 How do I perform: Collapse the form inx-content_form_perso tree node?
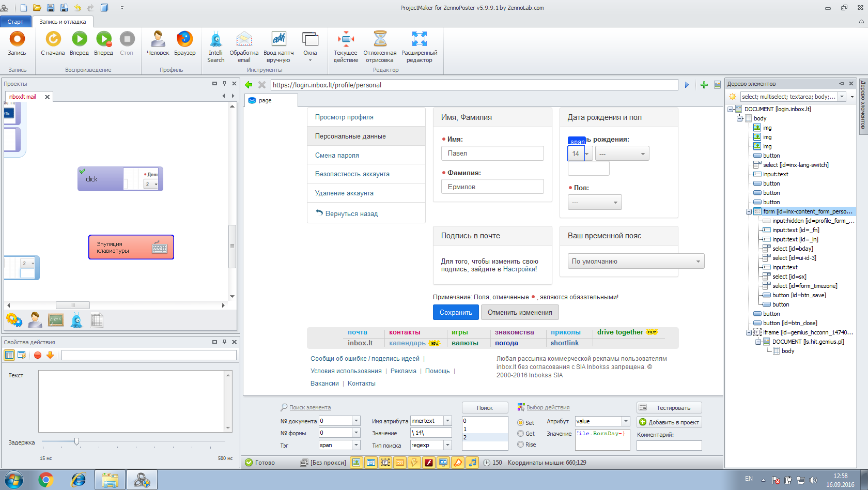coord(749,211)
